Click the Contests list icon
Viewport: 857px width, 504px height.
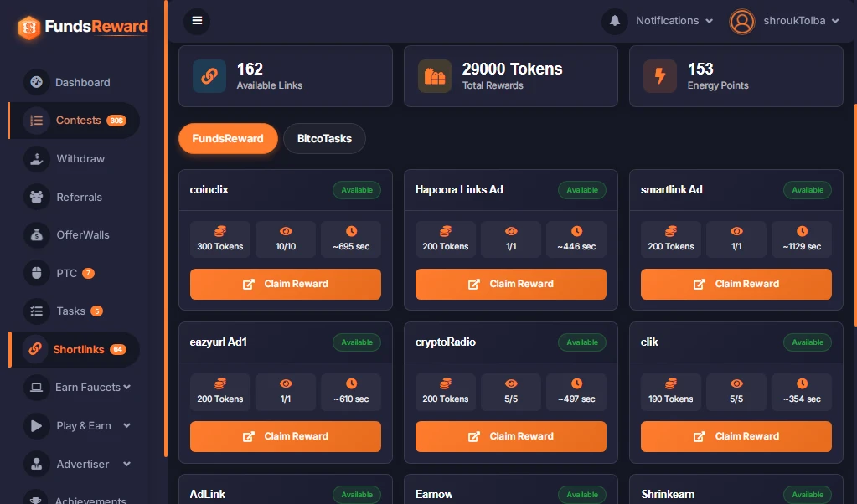click(x=37, y=120)
